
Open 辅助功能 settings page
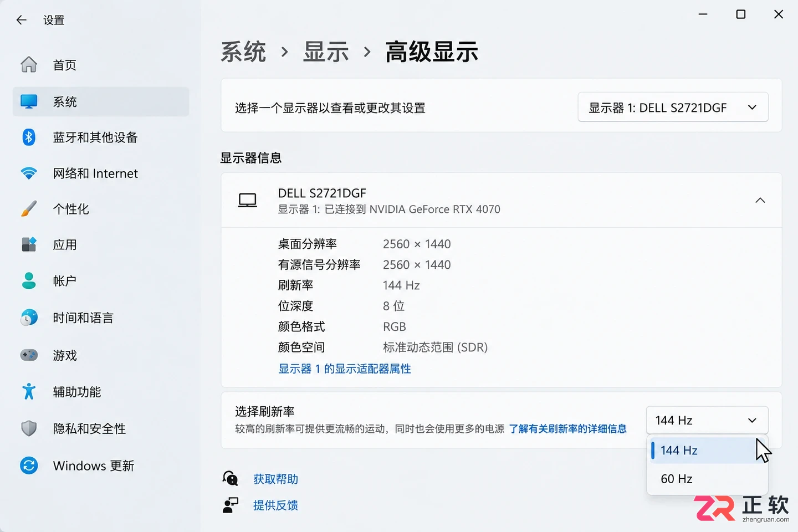101,392
